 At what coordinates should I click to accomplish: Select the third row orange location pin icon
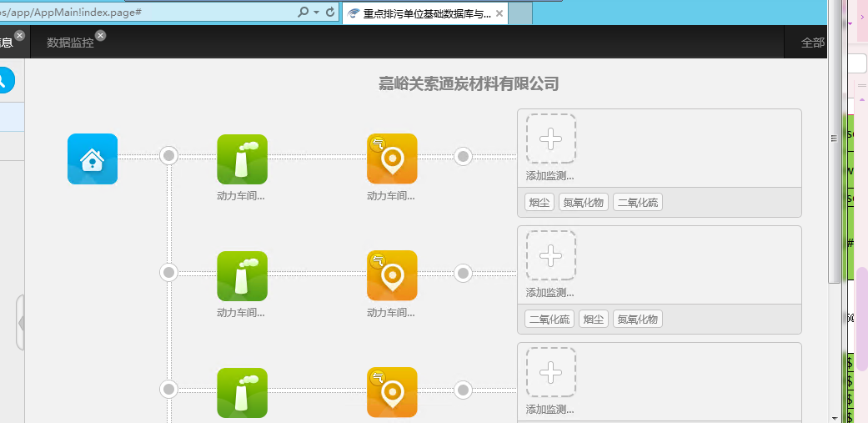(392, 392)
